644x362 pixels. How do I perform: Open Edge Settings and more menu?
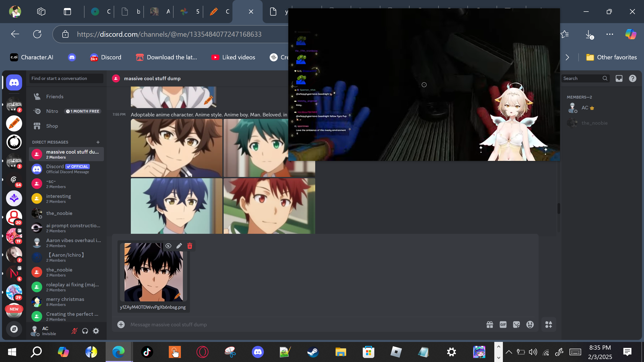[x=610, y=34]
